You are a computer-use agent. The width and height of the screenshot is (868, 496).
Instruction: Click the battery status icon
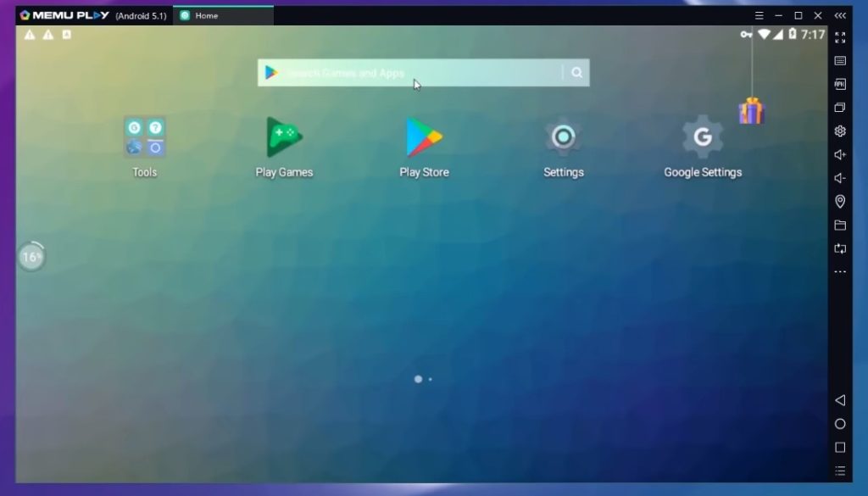pos(793,34)
